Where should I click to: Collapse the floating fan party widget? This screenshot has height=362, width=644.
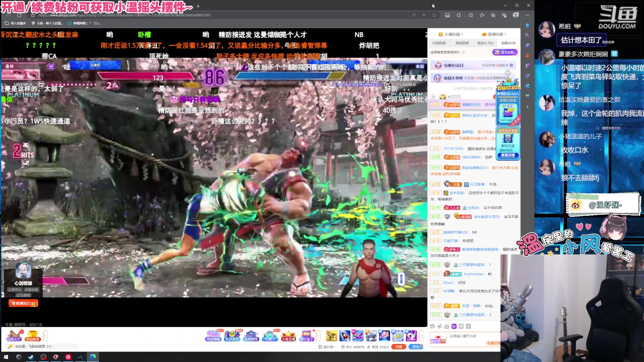coord(508,73)
